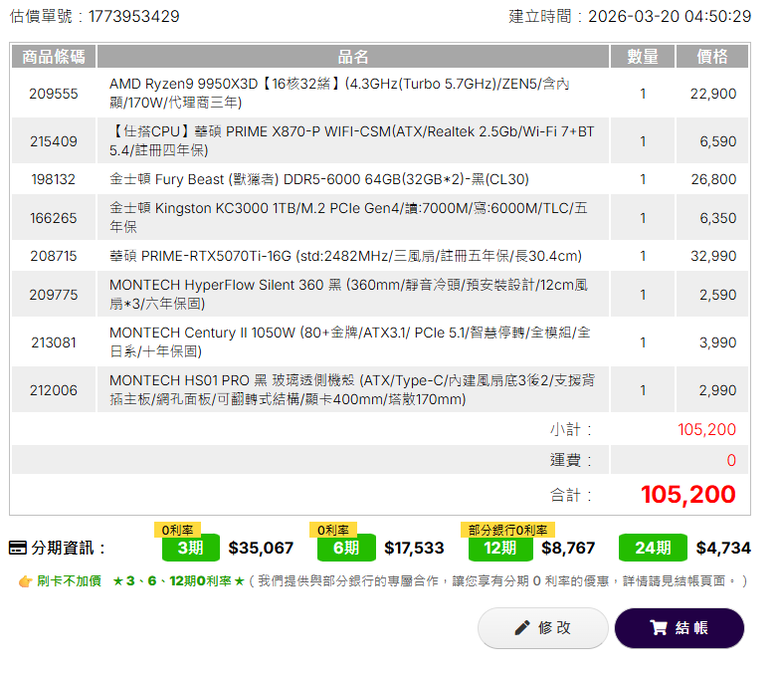Viewport: 780px width, 677px height.
Task: Click the 結帳 checkout button
Action: click(679, 628)
